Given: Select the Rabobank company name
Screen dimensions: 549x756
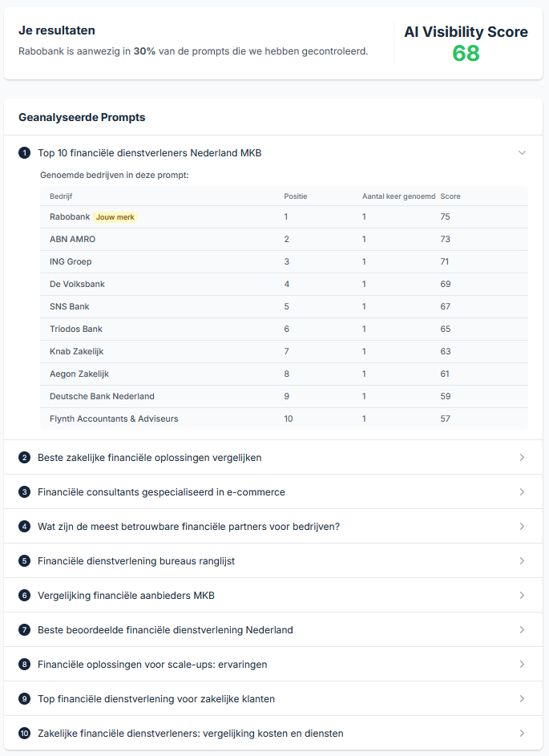Looking at the screenshot, I should pyautogui.click(x=70, y=217).
